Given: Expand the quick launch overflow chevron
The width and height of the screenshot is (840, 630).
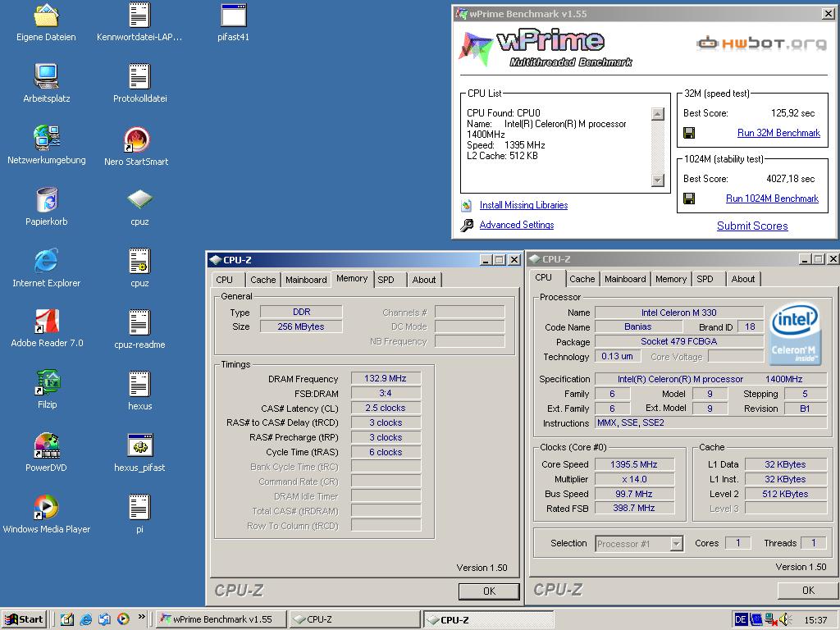Looking at the screenshot, I should 141,617.
